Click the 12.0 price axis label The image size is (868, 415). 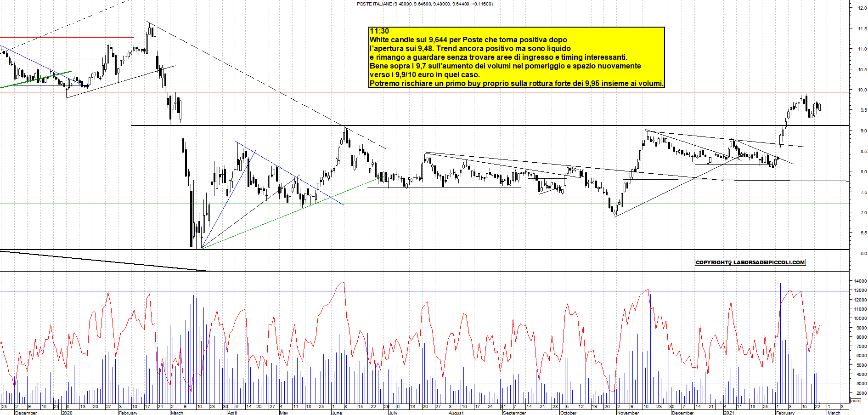click(x=862, y=8)
